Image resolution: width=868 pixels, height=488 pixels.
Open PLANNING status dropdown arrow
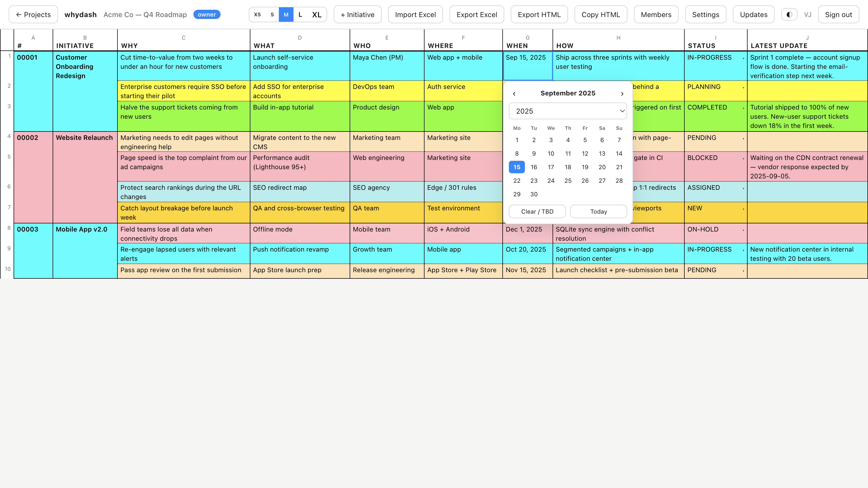[743, 88]
